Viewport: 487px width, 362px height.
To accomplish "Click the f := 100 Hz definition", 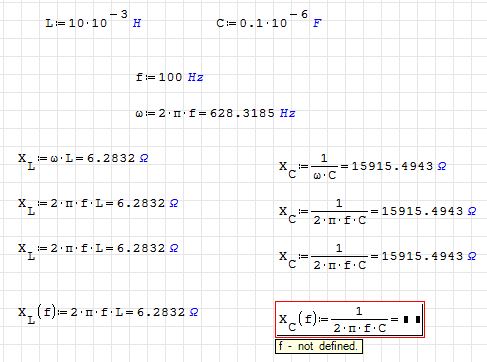I will click(x=169, y=77).
